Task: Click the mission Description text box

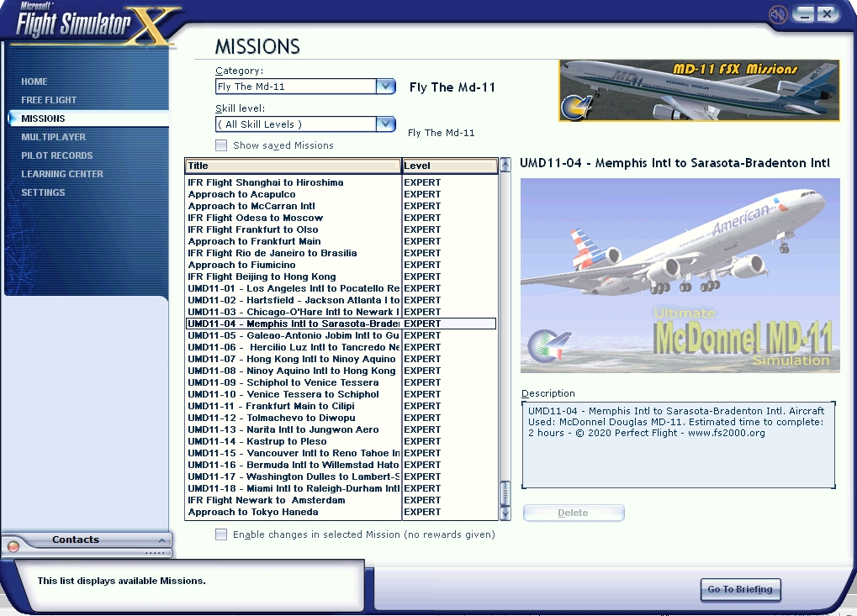Action: (679, 445)
